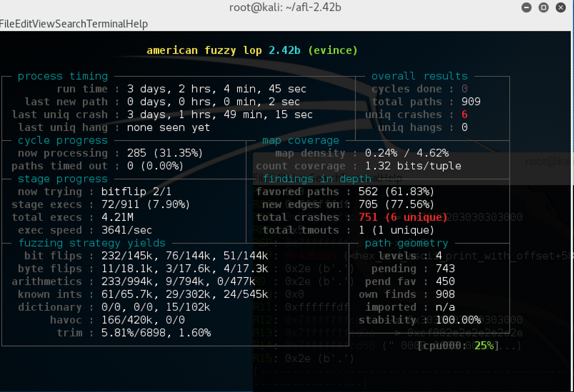
Task: Click the own finds value "908"
Action: pyautogui.click(x=445, y=295)
